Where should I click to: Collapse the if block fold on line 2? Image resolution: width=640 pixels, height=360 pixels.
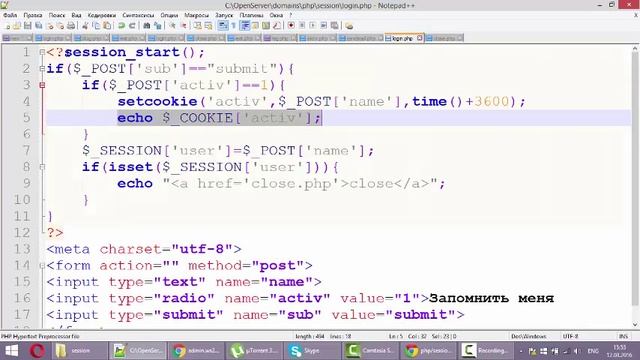(42, 69)
